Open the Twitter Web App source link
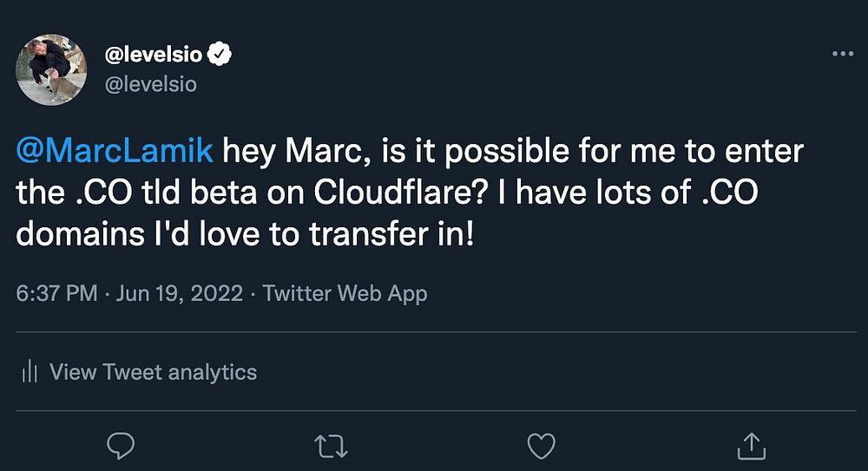 click(x=345, y=293)
